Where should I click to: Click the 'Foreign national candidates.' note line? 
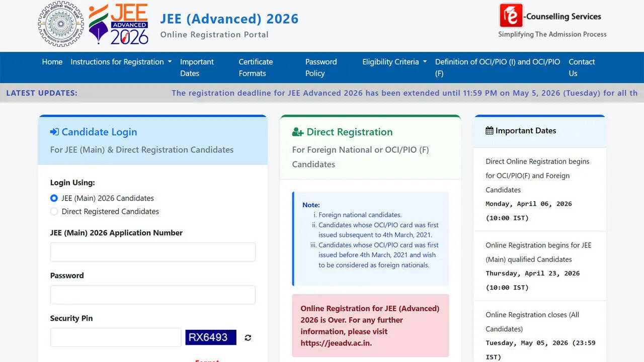tap(360, 215)
